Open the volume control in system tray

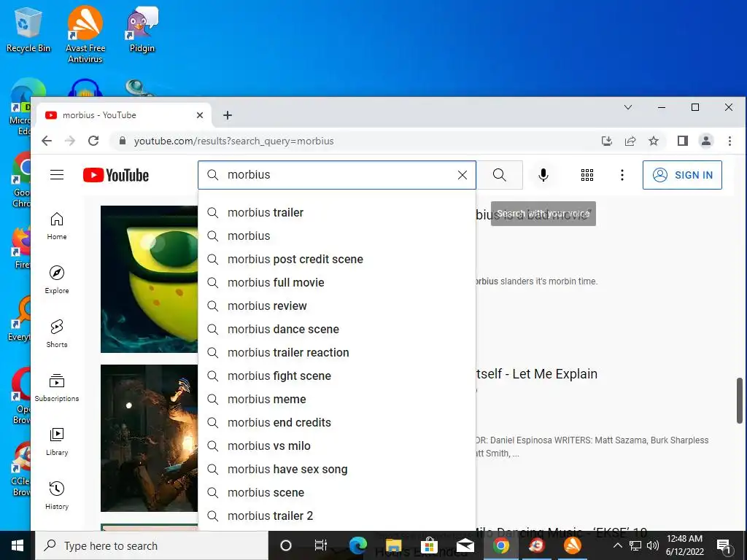point(653,545)
